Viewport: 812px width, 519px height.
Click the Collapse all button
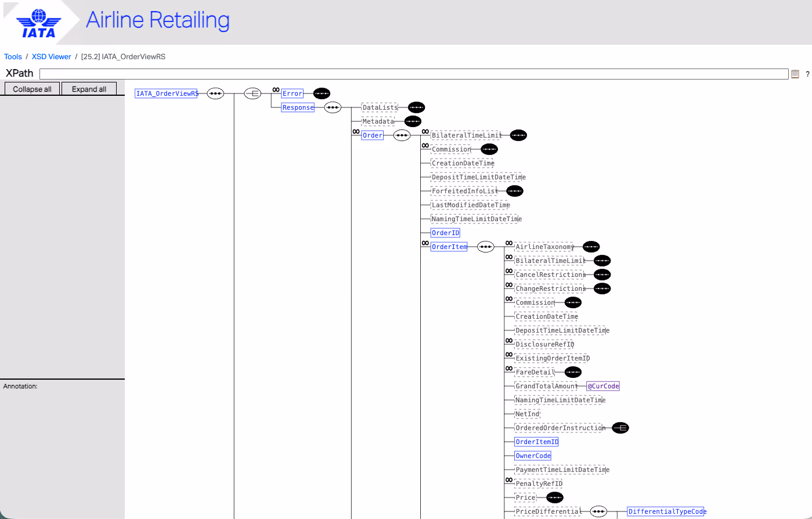32,89
